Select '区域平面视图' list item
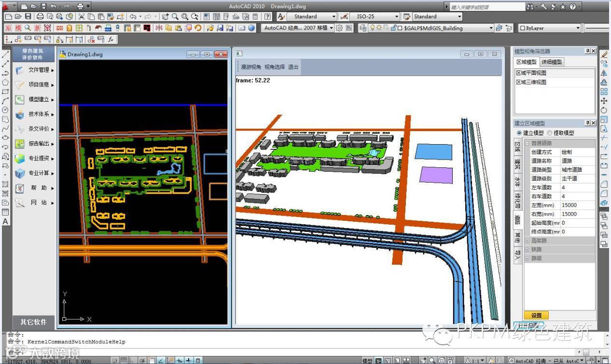This screenshot has height=364, width=611. pos(555,73)
